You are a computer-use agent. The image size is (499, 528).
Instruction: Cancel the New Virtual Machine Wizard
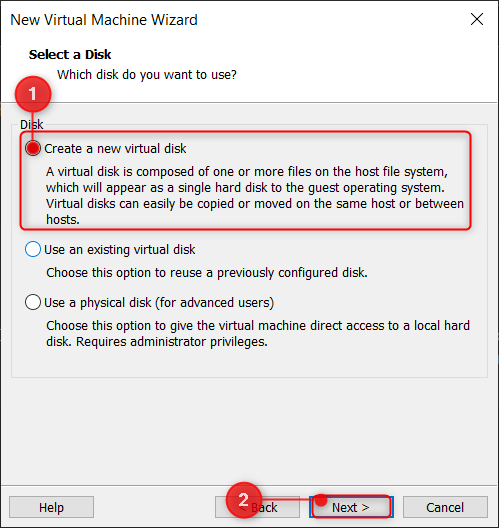tap(445, 507)
